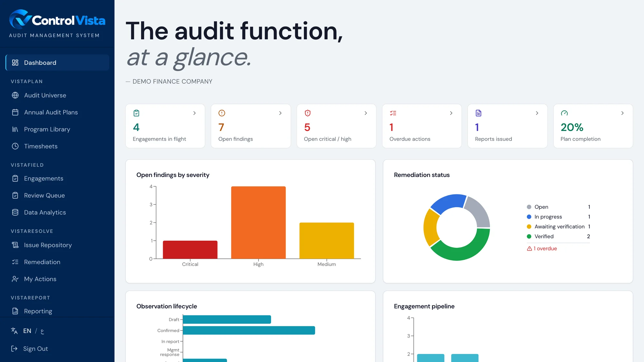Open Annual Audit Plans menu item
Image resolution: width=644 pixels, height=362 pixels.
pyautogui.click(x=57, y=112)
